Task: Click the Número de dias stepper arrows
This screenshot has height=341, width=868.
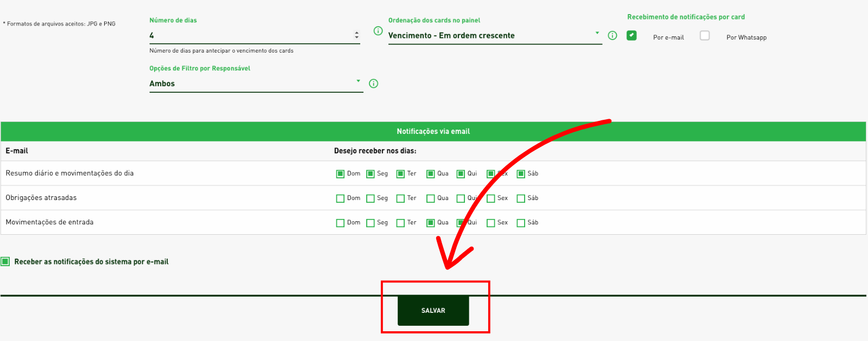Action: [356, 35]
